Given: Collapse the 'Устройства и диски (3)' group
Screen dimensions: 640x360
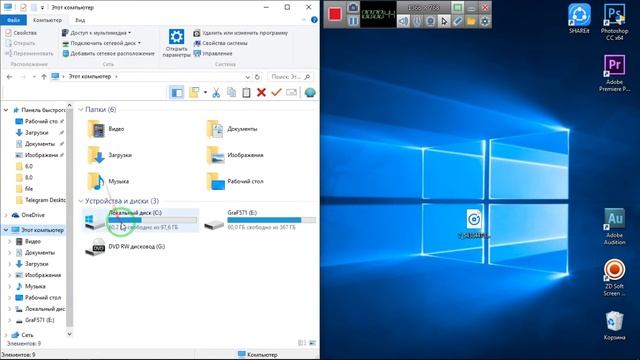Looking at the screenshot, I should (81, 201).
